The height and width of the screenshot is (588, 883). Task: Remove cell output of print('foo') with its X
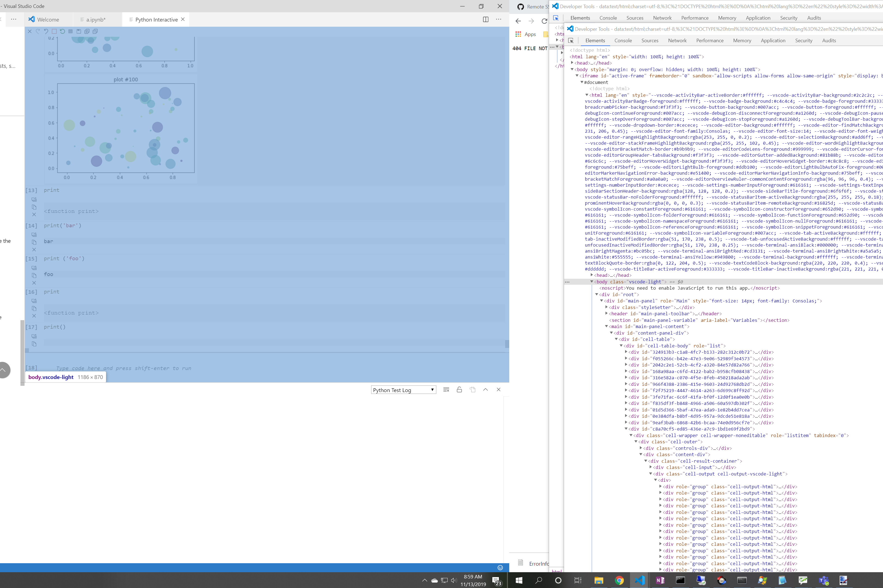tap(34, 283)
